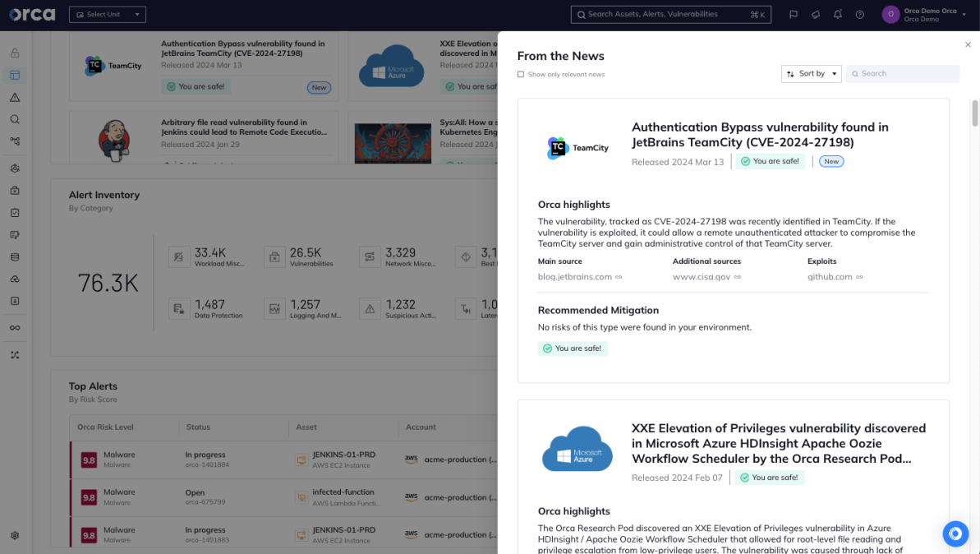Enable Show only relevant news checkbox

click(x=521, y=75)
